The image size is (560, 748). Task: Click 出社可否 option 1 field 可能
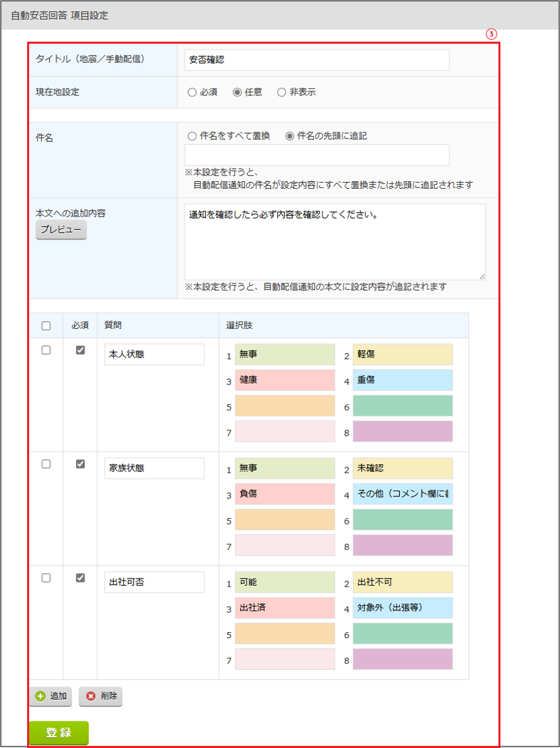(x=285, y=583)
